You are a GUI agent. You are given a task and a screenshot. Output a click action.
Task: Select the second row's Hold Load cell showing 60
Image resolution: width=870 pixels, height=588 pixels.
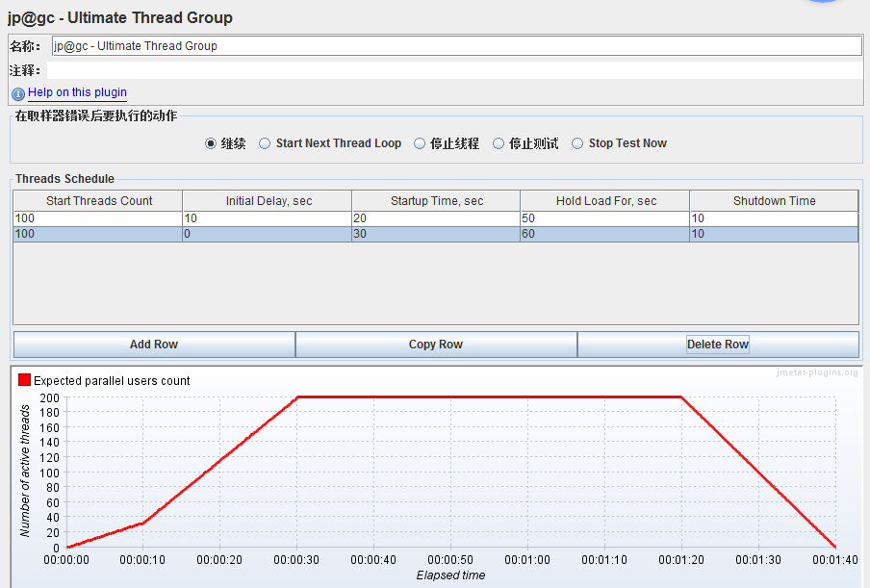coord(605,234)
